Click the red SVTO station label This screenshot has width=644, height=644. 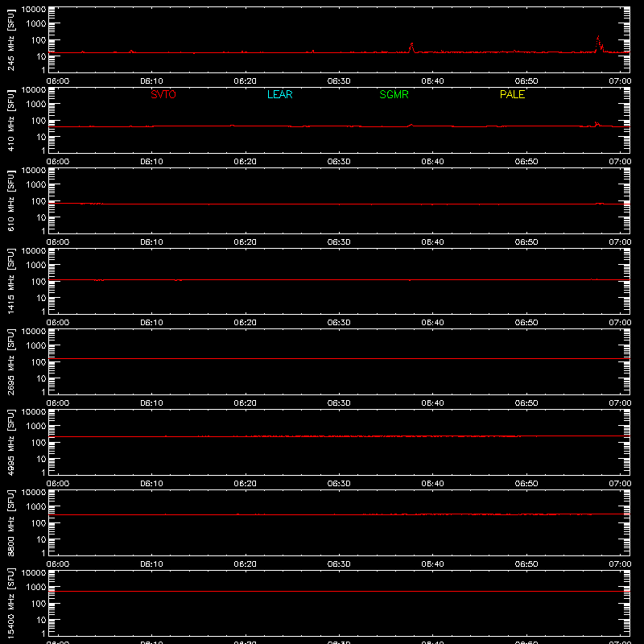coord(163,94)
